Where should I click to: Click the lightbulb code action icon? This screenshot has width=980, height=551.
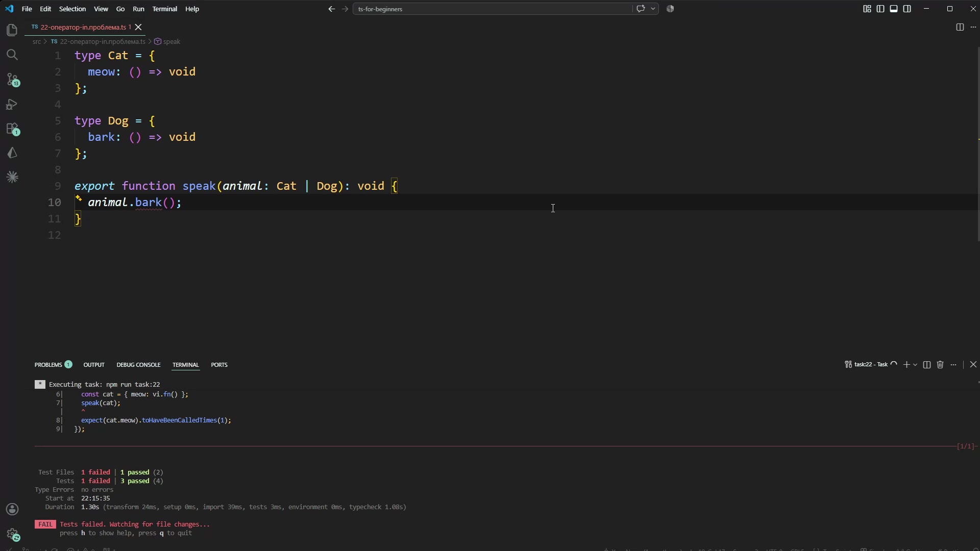pyautogui.click(x=79, y=198)
